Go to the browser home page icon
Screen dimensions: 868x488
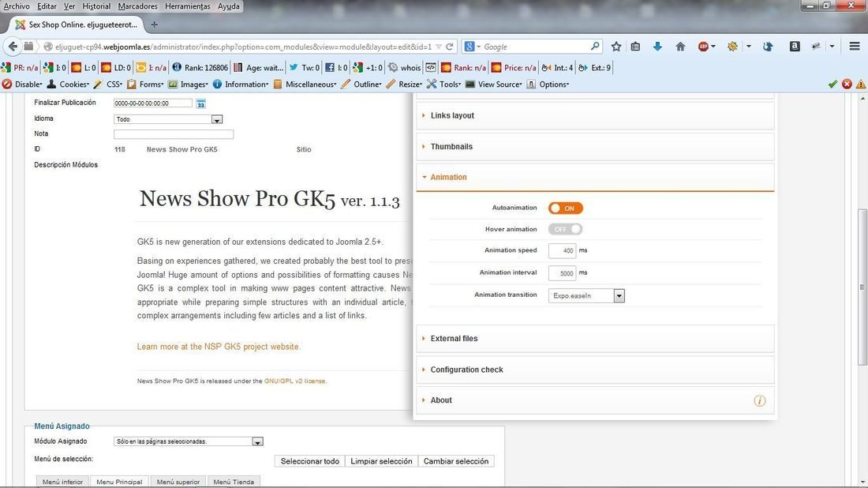tap(680, 47)
